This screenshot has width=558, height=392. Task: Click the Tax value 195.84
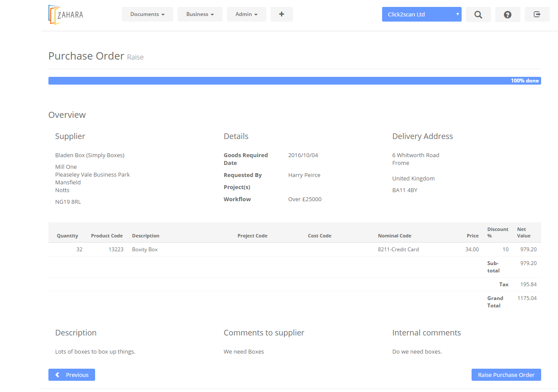click(528, 284)
